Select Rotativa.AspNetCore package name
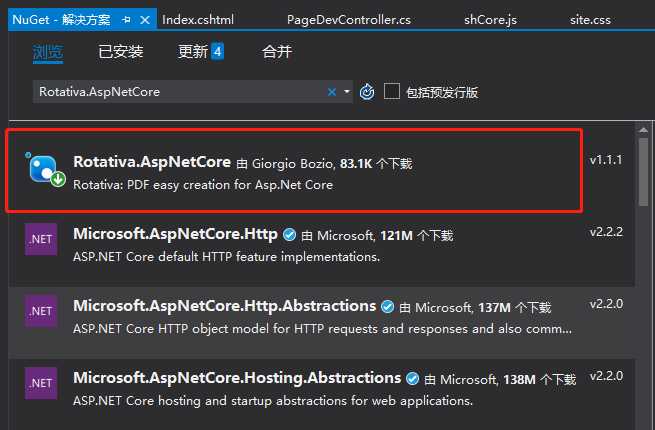This screenshot has height=430, width=655. tap(152, 162)
